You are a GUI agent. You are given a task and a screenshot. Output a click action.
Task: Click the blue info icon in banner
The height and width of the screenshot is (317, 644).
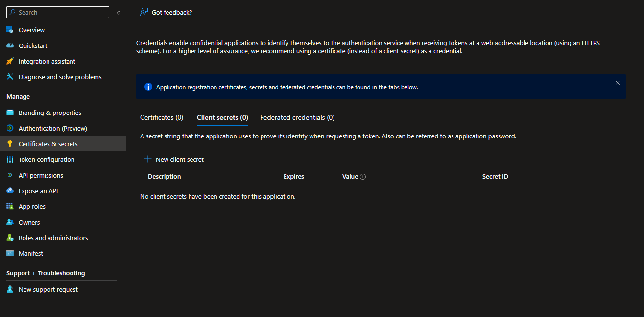click(x=148, y=87)
